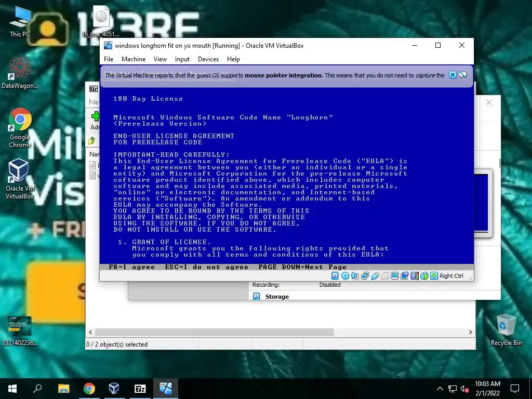Click the 7-Zip window title icon

coord(94,89)
